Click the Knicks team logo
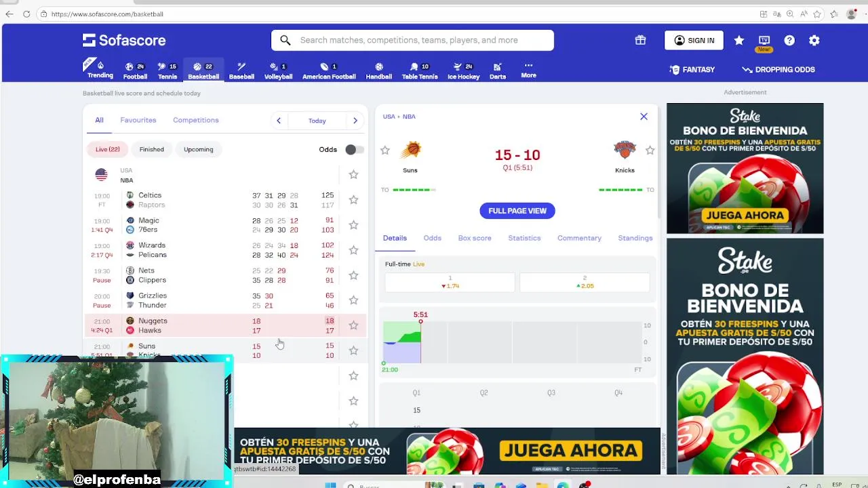 (625, 150)
